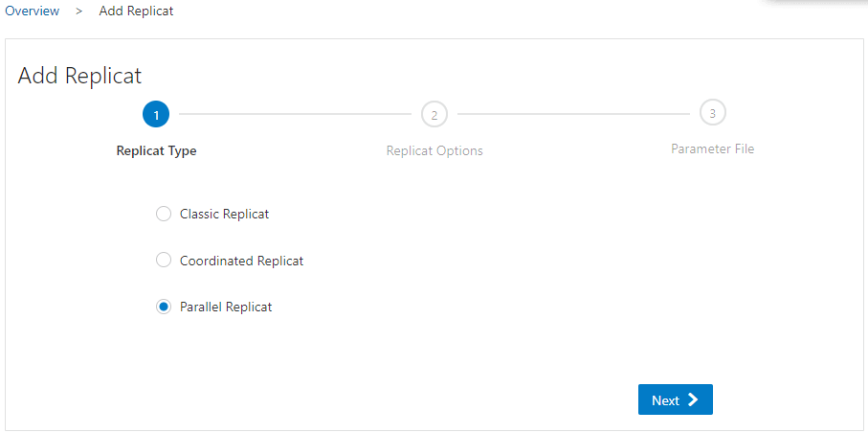This screenshot has width=868, height=433.
Task: Jump to step 2 circle icon
Action: click(434, 115)
